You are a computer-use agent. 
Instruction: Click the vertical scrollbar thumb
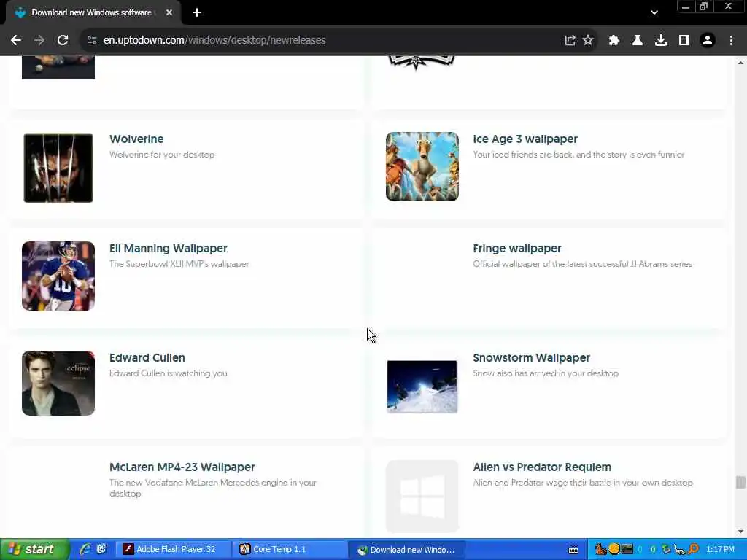[740, 482]
